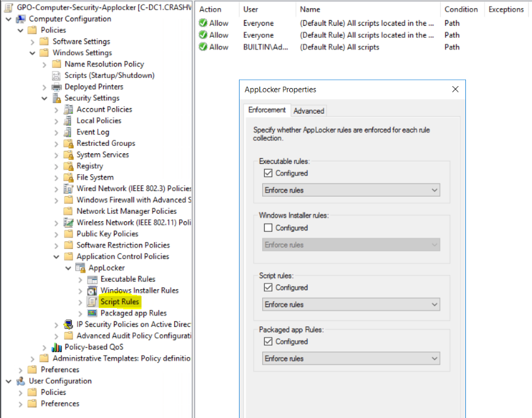Screen dimensions: 532x418
Task: Sort by the Action column header
Action: [x=217, y=9]
